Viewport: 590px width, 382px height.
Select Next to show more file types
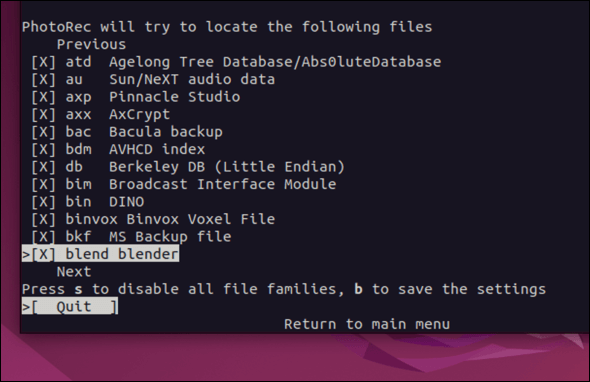[74, 272]
